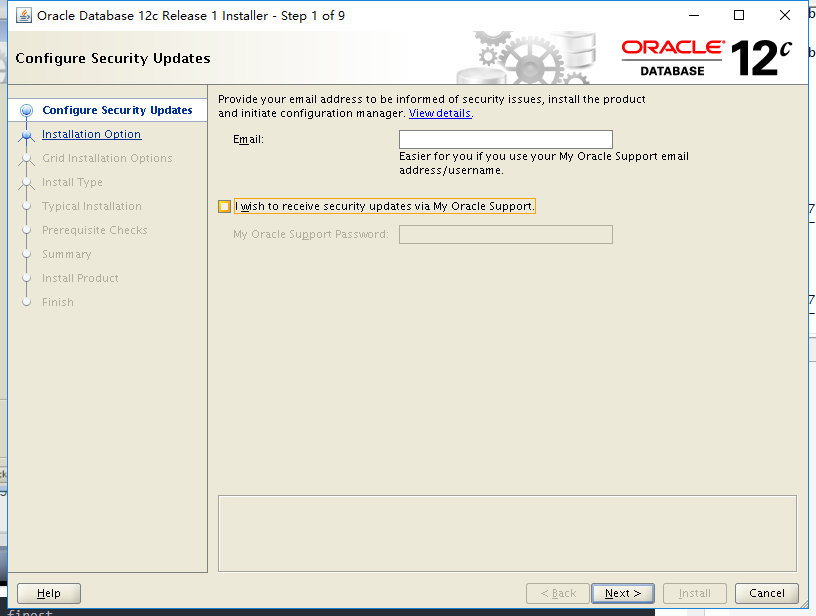This screenshot has width=816, height=616.
Task: Click the Configure Security Updates page heading
Action: (113, 58)
